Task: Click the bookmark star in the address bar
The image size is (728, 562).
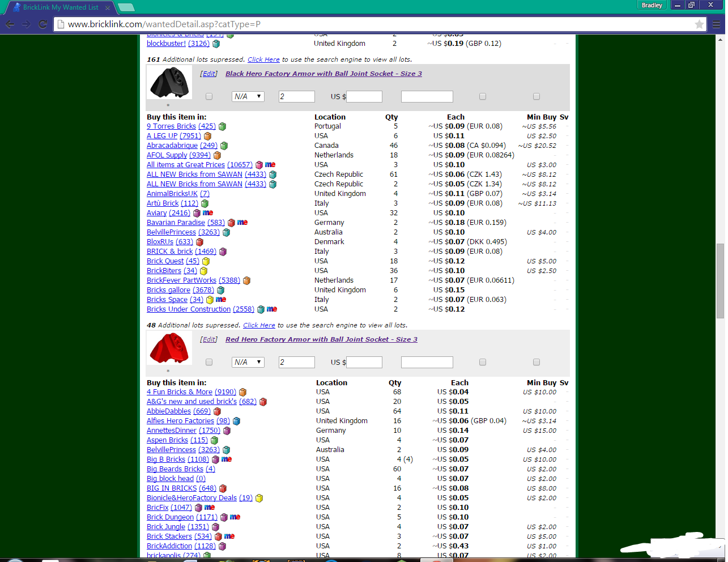Action: coord(699,24)
